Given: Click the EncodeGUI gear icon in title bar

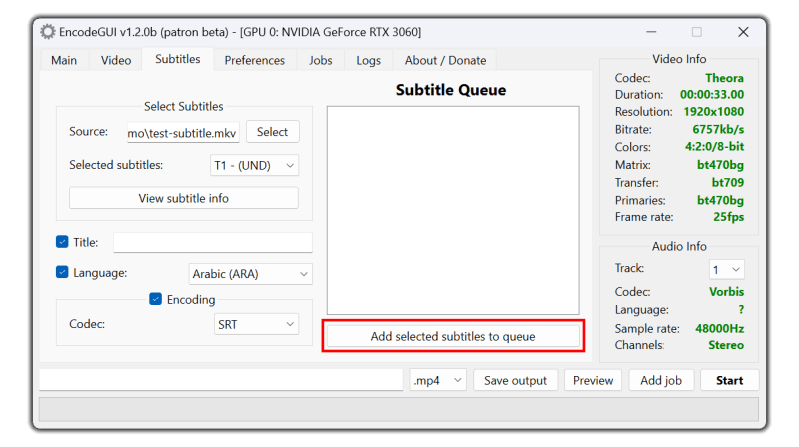Looking at the screenshot, I should pos(47,32).
